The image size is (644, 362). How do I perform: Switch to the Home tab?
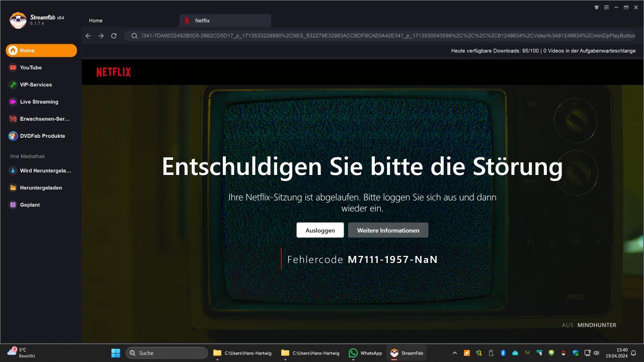[x=96, y=21]
